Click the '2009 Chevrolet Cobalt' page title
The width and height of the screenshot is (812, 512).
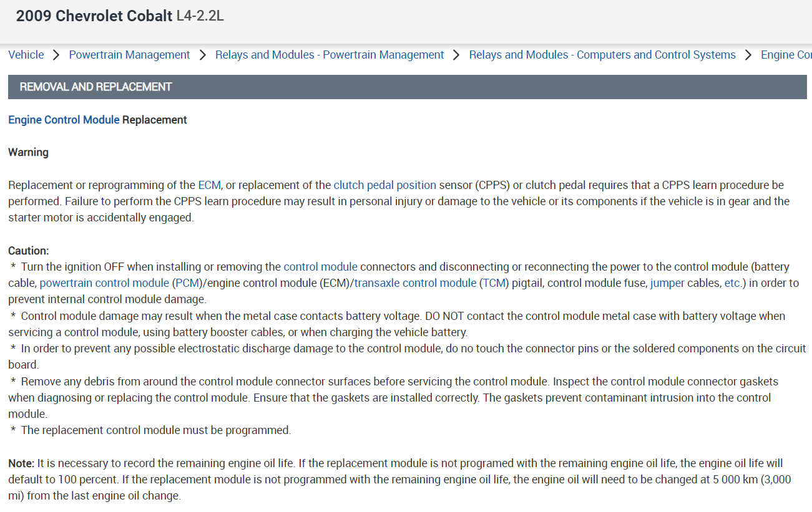point(94,16)
